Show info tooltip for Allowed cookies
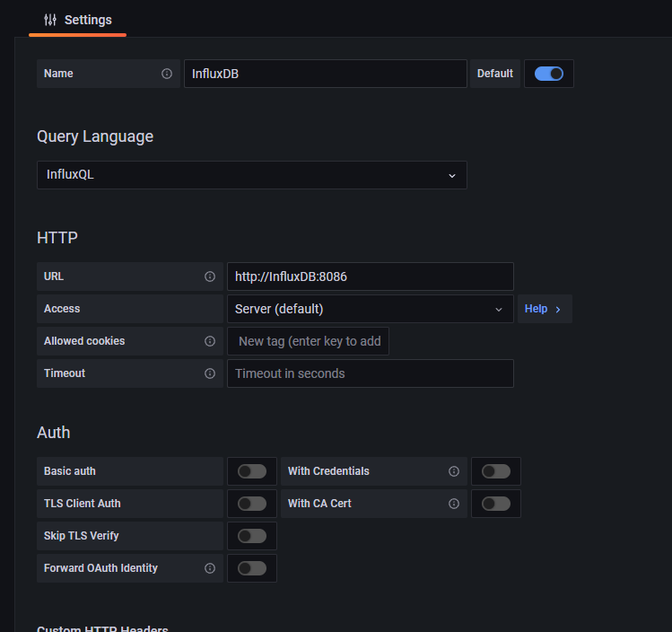Viewport: 672px width, 632px height. 210,341
